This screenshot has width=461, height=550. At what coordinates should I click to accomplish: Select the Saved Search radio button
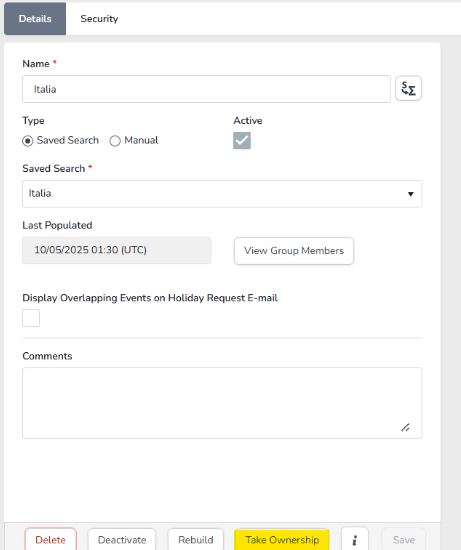point(28,141)
